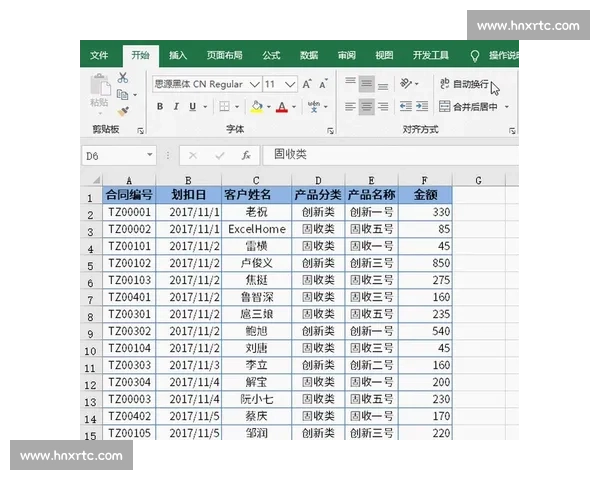
Task: Toggle Underline formatting
Action: click(x=192, y=107)
